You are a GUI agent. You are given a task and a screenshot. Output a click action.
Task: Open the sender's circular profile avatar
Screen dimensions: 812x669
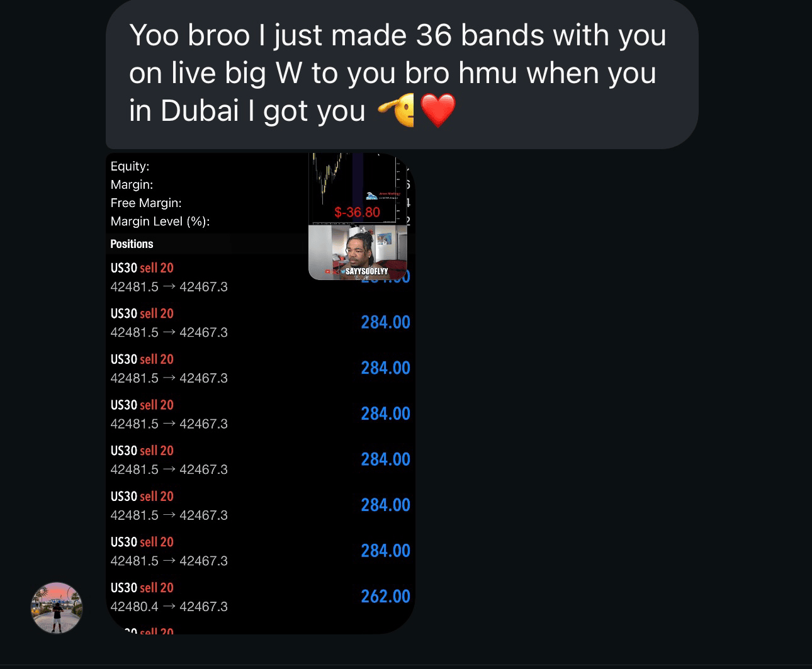pyautogui.click(x=57, y=608)
